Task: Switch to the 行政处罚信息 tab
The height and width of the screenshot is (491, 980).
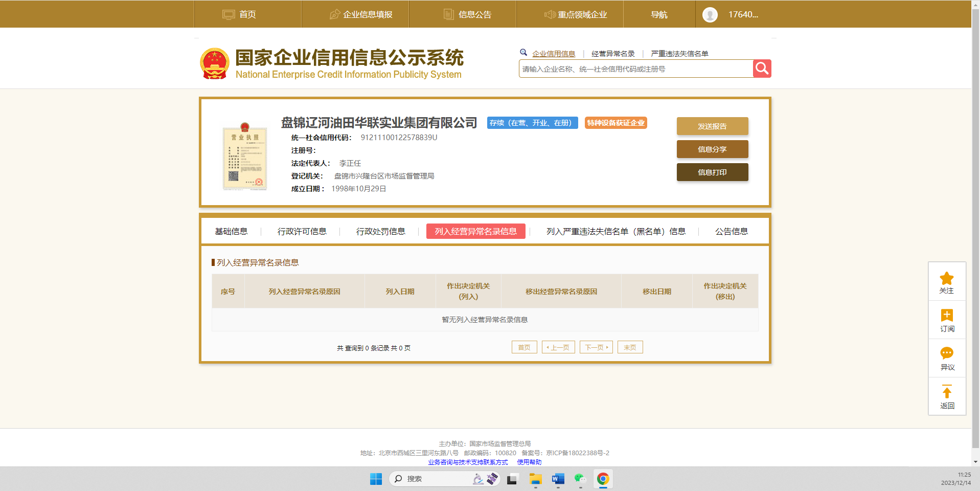Action: click(380, 232)
